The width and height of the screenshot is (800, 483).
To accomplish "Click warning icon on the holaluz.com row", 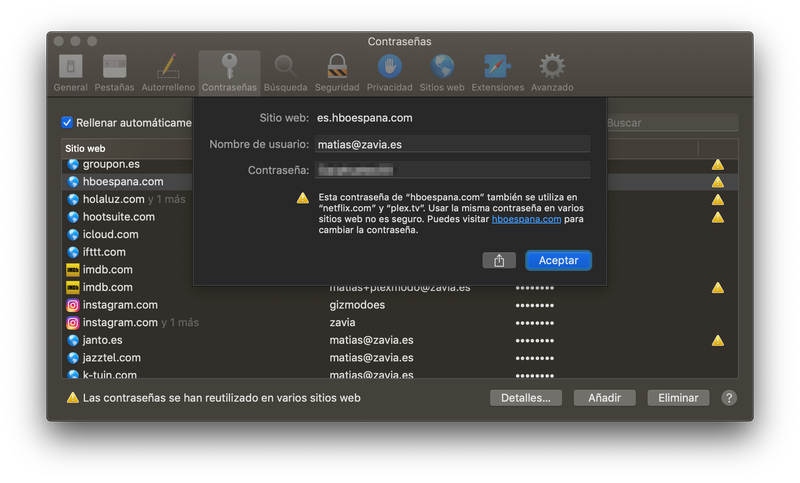I will (x=718, y=199).
